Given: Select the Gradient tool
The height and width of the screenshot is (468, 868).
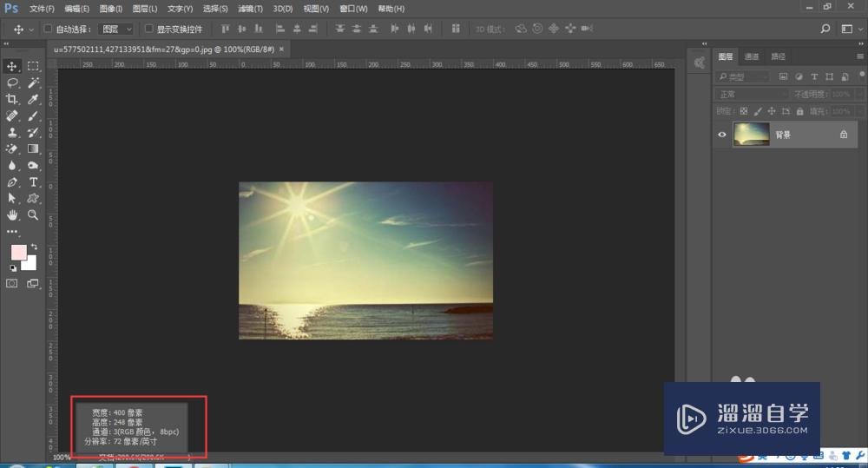Looking at the screenshot, I should click(34, 148).
